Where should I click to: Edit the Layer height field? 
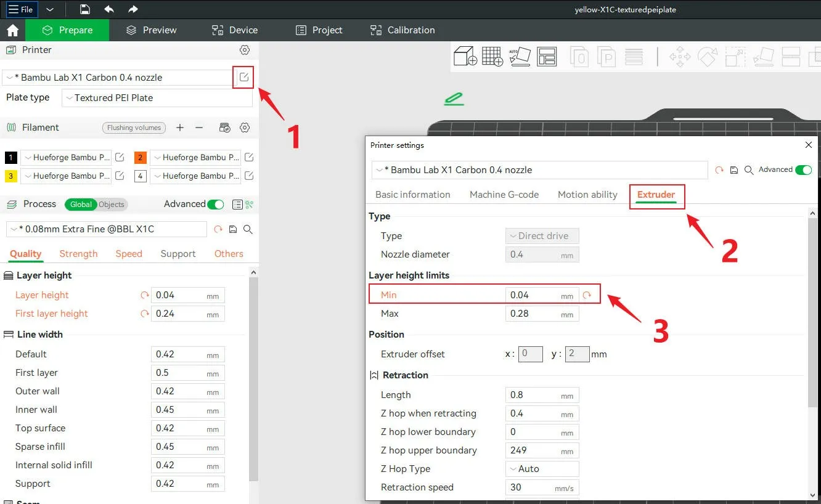pos(188,295)
